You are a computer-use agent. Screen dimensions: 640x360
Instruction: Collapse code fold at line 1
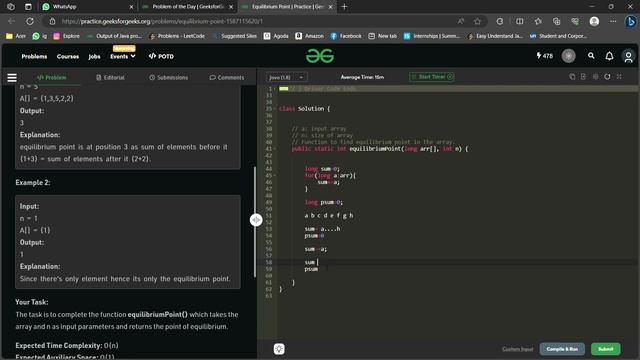[275, 89]
